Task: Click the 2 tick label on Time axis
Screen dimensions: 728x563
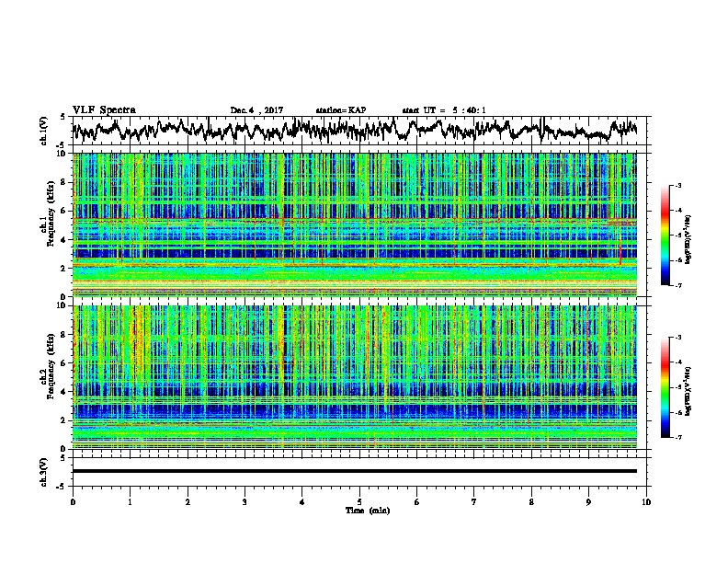Action: [x=188, y=502]
